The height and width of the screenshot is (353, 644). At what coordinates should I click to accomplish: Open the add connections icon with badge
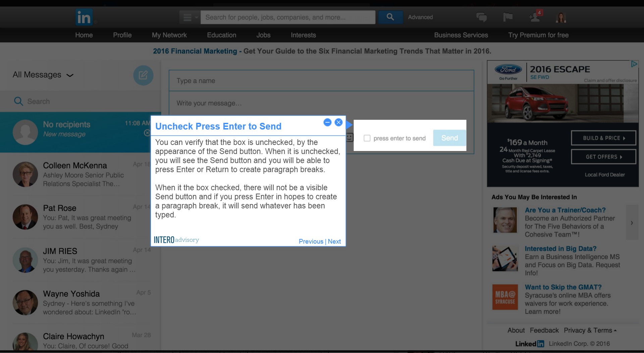click(x=535, y=16)
